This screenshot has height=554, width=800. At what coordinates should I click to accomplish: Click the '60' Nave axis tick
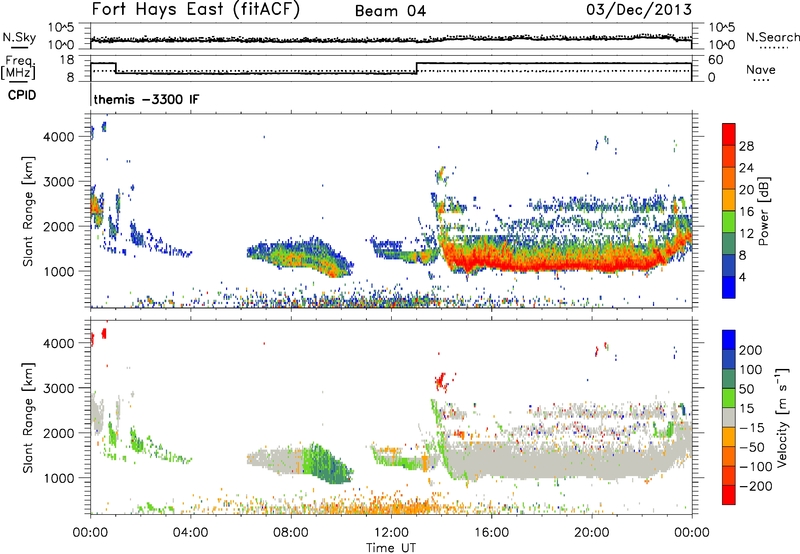[716, 60]
